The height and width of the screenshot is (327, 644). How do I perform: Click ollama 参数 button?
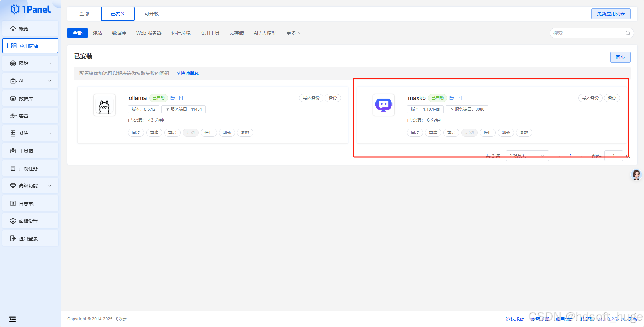coord(245,133)
